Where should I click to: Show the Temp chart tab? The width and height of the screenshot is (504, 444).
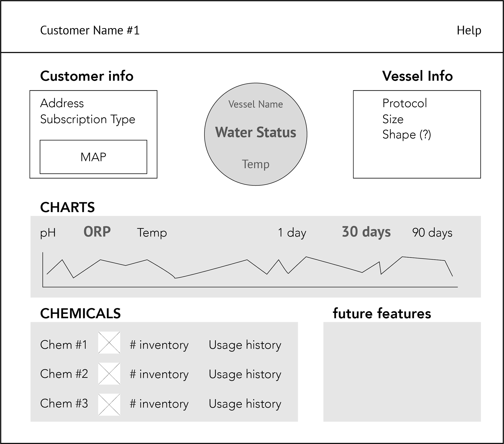(152, 233)
